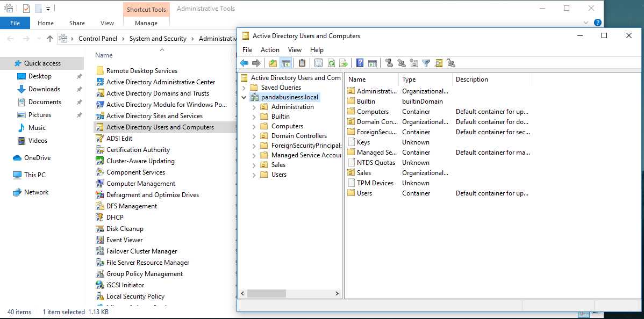Expand the Administration OU in the tree
The height and width of the screenshot is (319, 644).
pos(254,107)
